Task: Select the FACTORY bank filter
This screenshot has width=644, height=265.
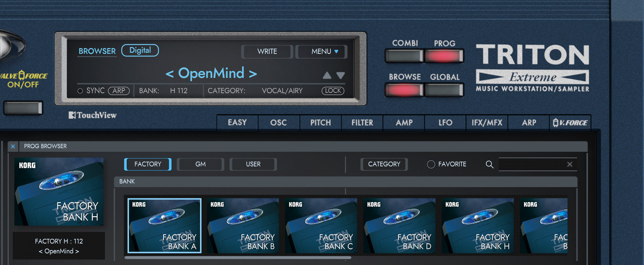Action: tap(148, 164)
